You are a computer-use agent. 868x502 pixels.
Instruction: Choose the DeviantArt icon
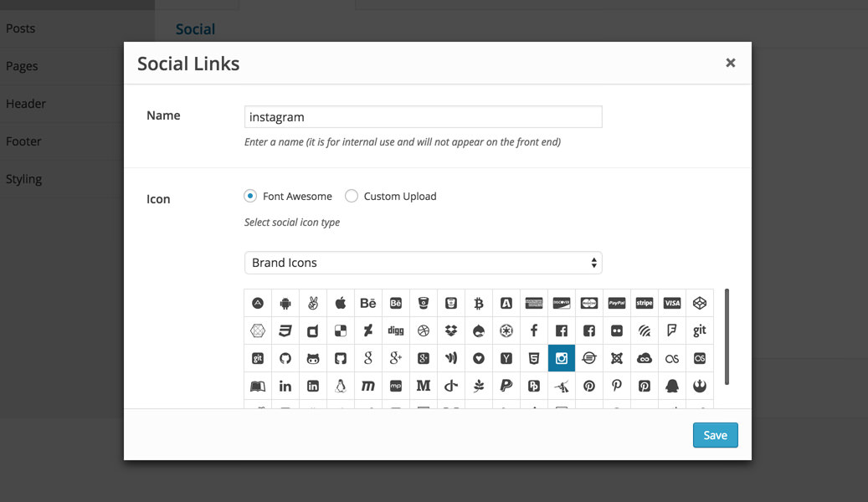368,330
